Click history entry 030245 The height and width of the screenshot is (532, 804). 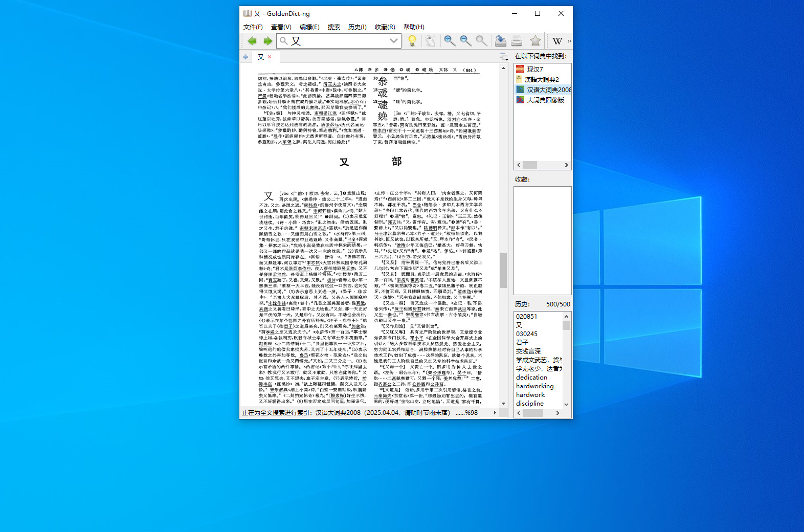[527, 334]
